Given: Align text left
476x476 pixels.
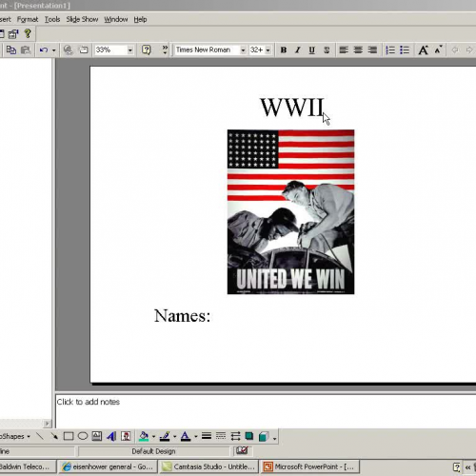Looking at the screenshot, I should click(x=344, y=50).
